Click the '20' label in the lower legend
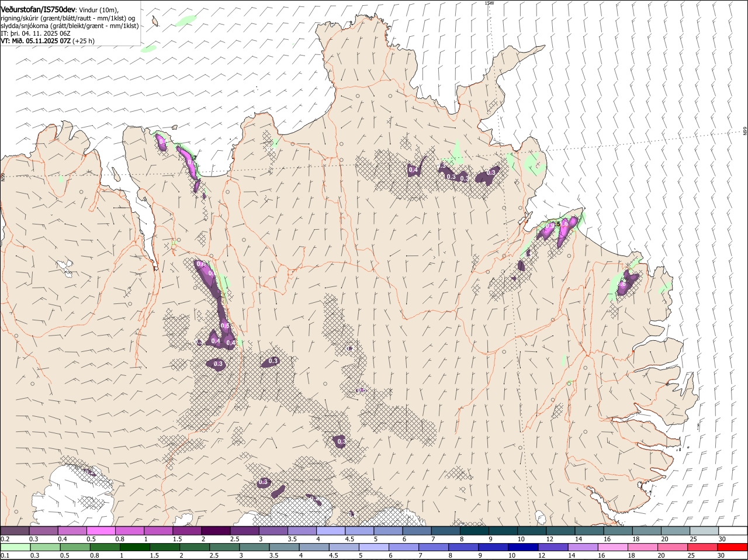This screenshot has width=748, height=560. pyautogui.click(x=662, y=556)
